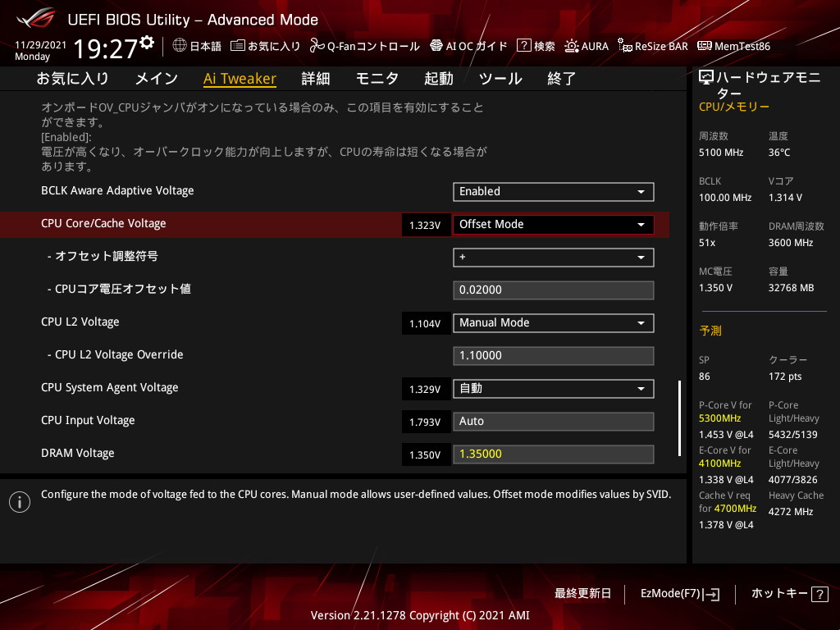Click the CPU core voltage offset 0.02000 field
The image size is (840, 630).
tap(554, 290)
